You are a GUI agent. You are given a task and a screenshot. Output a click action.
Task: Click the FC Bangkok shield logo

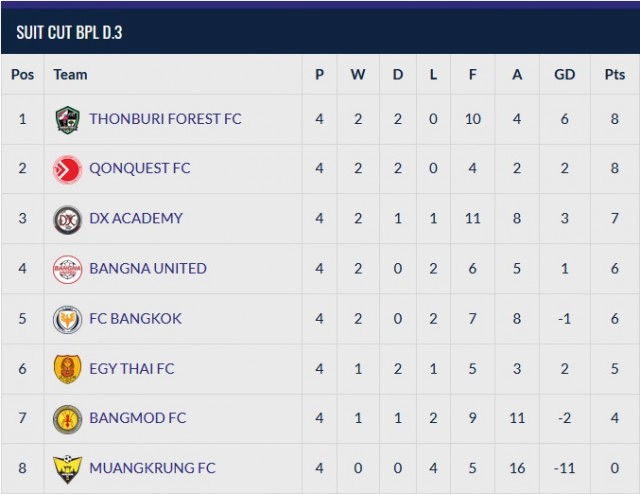(68, 319)
